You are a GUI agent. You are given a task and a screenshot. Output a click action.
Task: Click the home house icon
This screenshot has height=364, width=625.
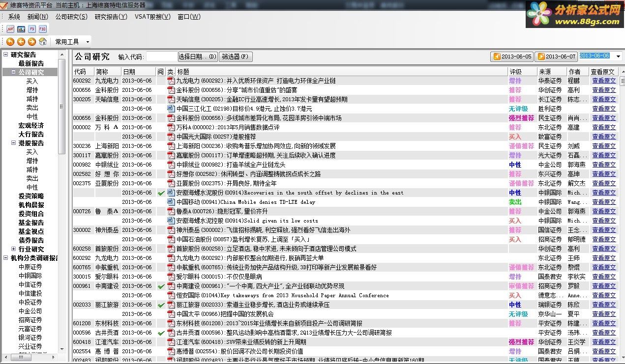(x=43, y=42)
